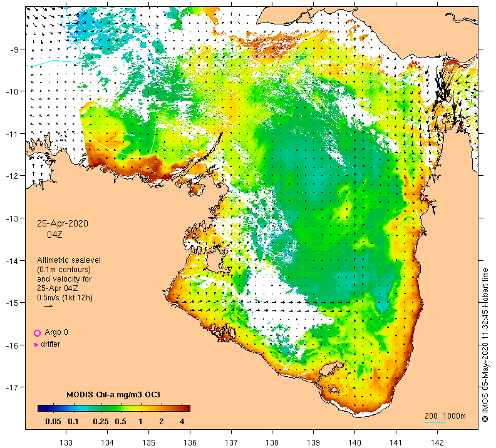Click the velocity reference arrow in legend
Viewport: 496px width, 448px height.
pyautogui.click(x=48, y=306)
